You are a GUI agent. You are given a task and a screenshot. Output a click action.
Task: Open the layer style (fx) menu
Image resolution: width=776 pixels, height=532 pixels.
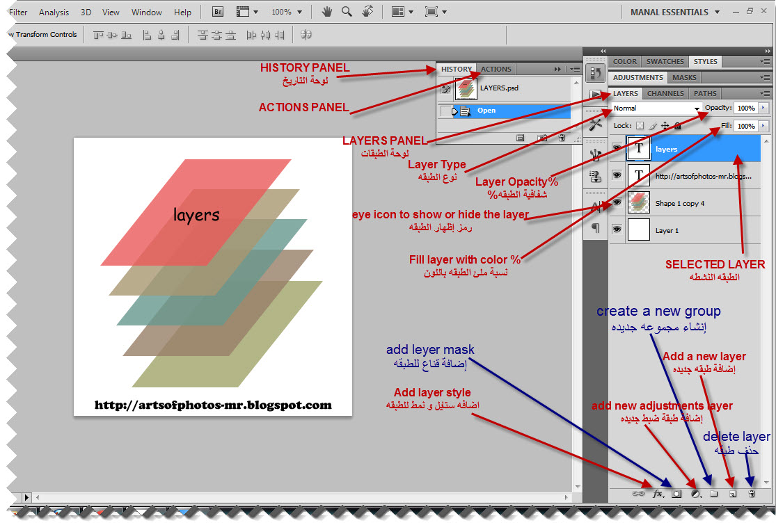658,494
